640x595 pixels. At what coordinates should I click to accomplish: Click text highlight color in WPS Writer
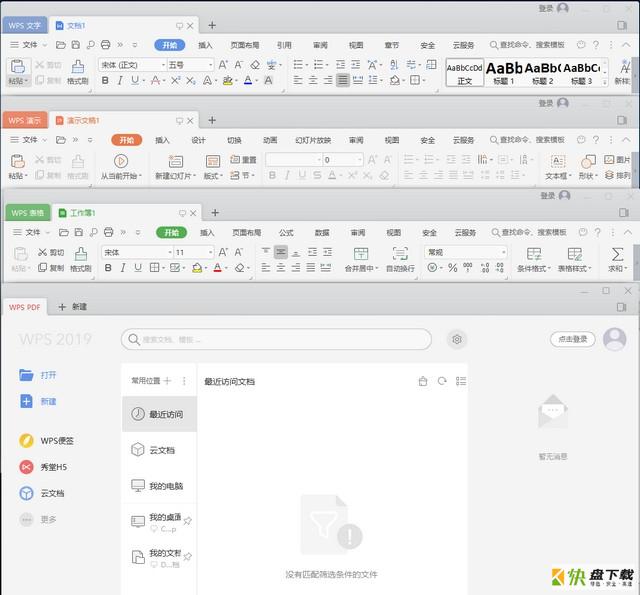tap(228, 80)
